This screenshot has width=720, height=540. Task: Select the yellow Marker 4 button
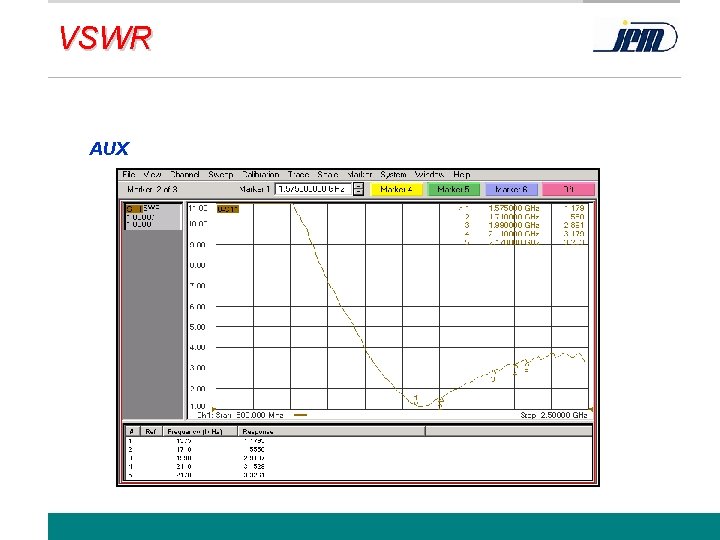396,189
